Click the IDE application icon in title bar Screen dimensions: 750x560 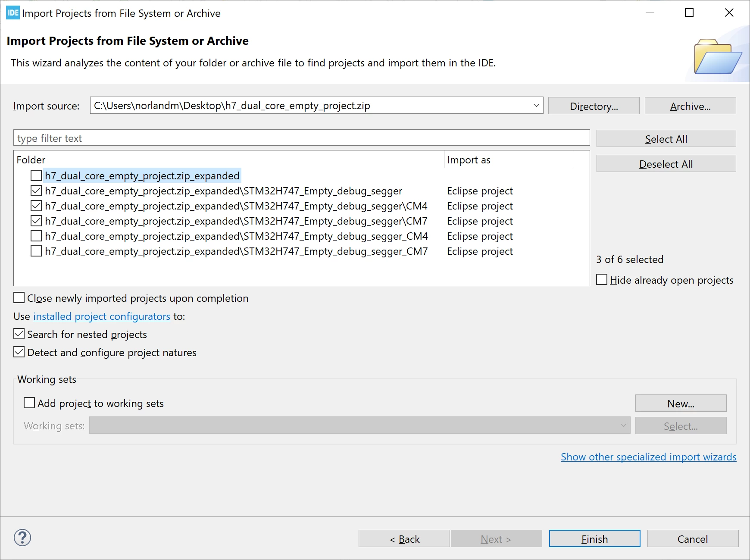pos(13,13)
